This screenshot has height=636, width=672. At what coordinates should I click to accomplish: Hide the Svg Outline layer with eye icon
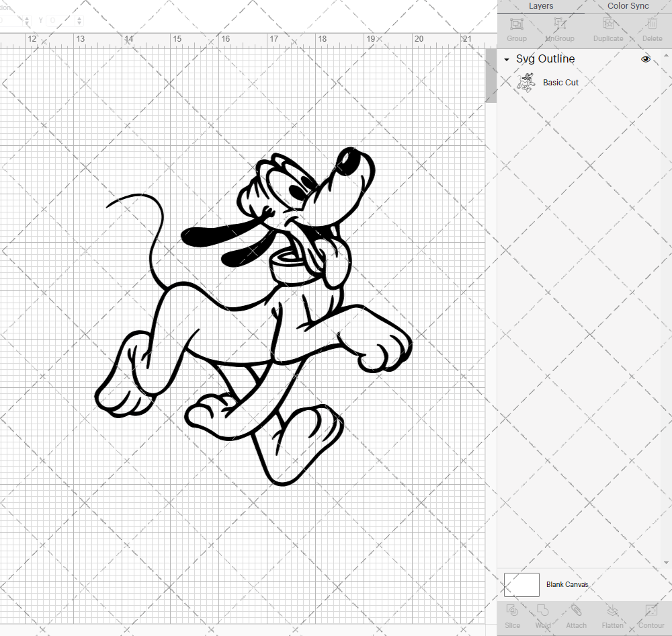click(646, 59)
